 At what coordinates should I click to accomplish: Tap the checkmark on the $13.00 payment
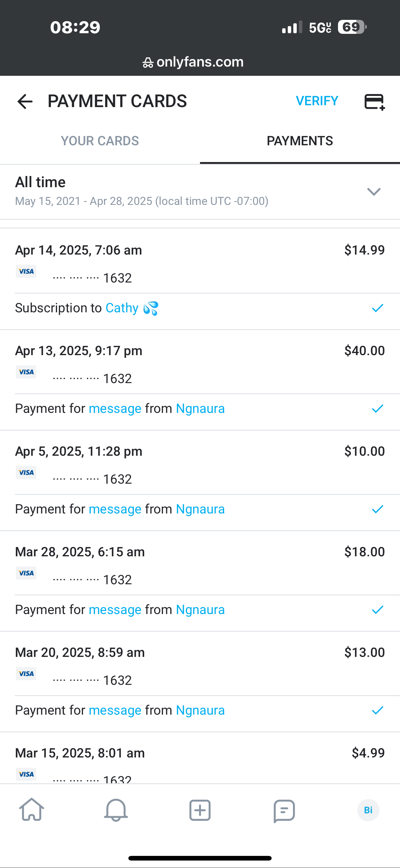click(x=377, y=710)
